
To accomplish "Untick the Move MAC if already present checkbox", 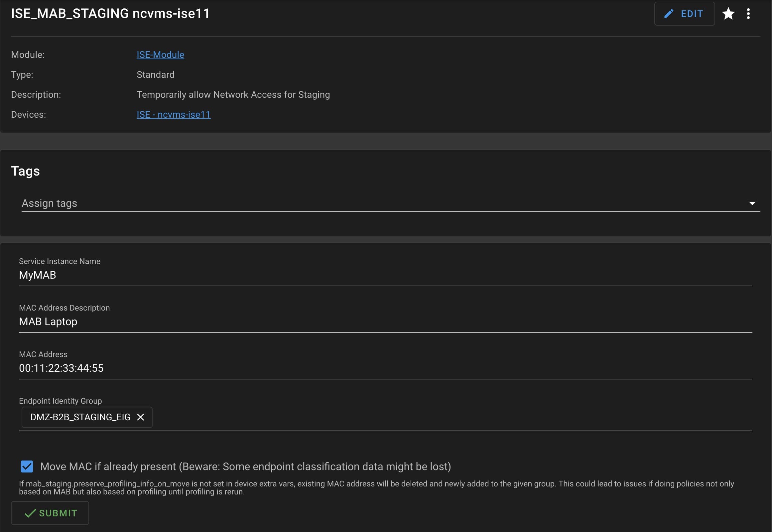I will coord(27,466).
